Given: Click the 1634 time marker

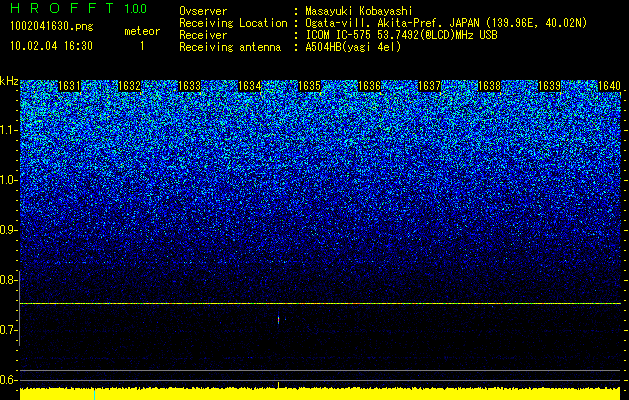Looking at the screenshot, I should pos(250,86).
